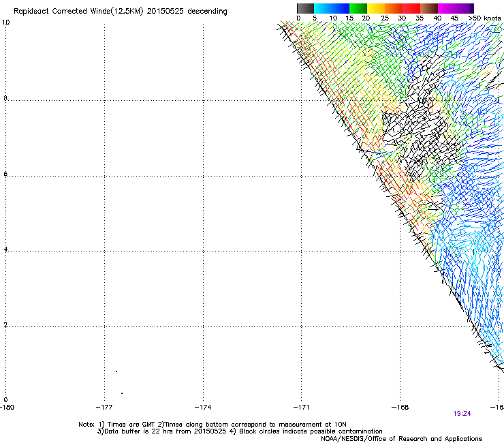Click the '3)Data buffer is 22 hrs' note
504x443 pixels.
point(136,431)
